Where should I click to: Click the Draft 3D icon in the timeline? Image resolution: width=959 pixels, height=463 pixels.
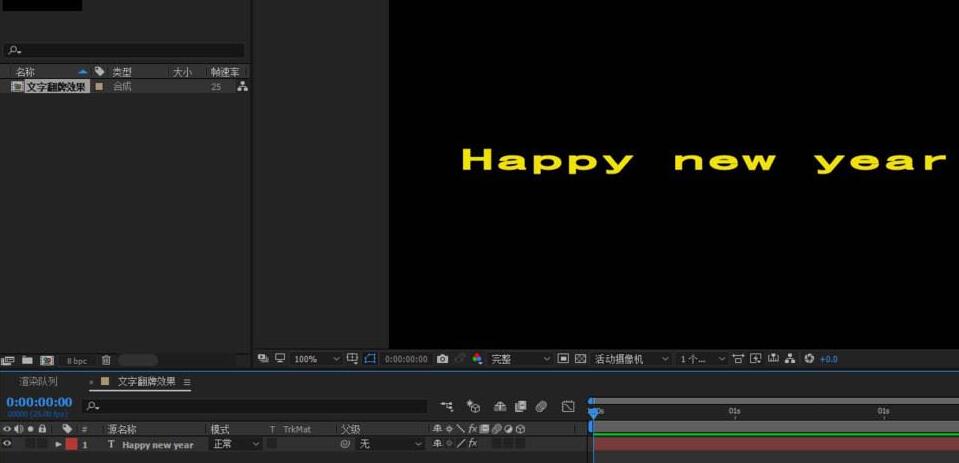[473, 406]
